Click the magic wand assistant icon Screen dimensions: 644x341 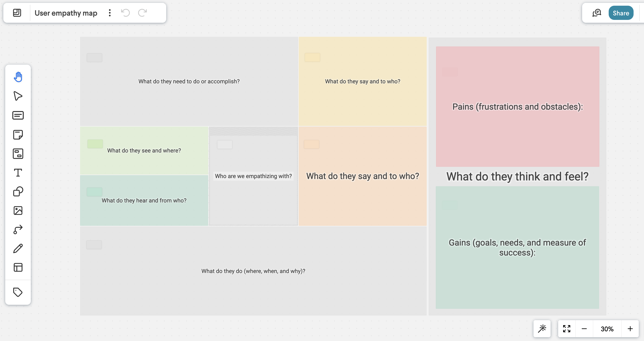tap(542, 329)
